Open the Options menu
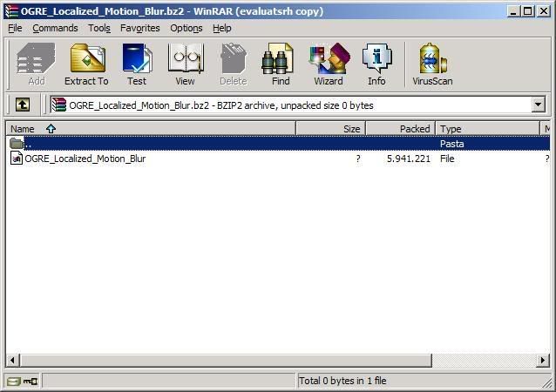The height and width of the screenshot is (392, 556). point(186,28)
